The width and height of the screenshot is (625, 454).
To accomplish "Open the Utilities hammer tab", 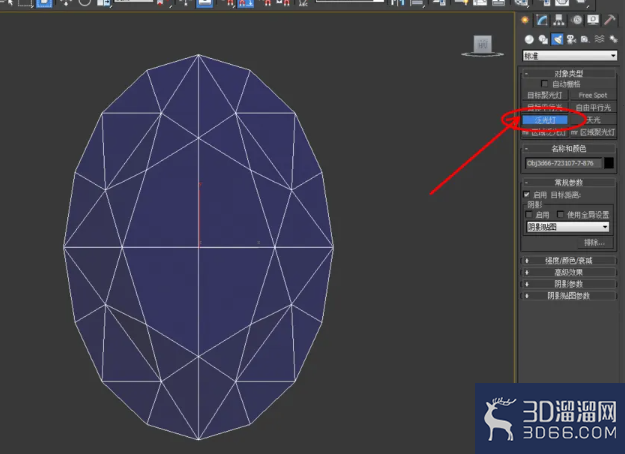I will point(610,20).
